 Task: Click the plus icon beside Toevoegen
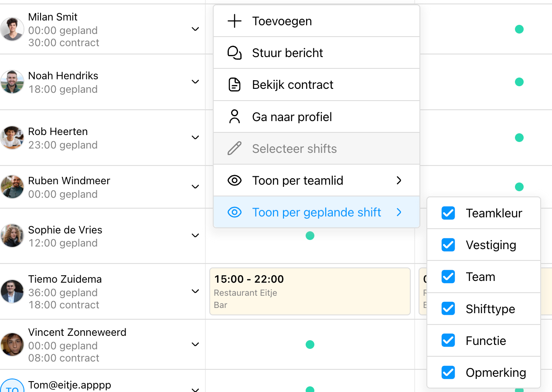coord(235,21)
